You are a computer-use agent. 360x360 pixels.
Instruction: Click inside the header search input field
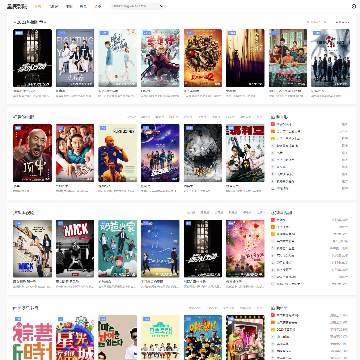click(x=135, y=6)
